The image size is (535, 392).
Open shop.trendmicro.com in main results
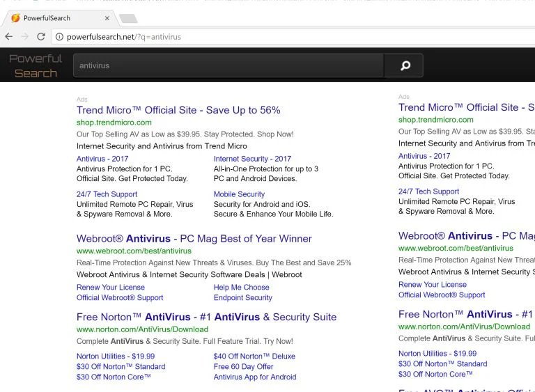(x=114, y=123)
